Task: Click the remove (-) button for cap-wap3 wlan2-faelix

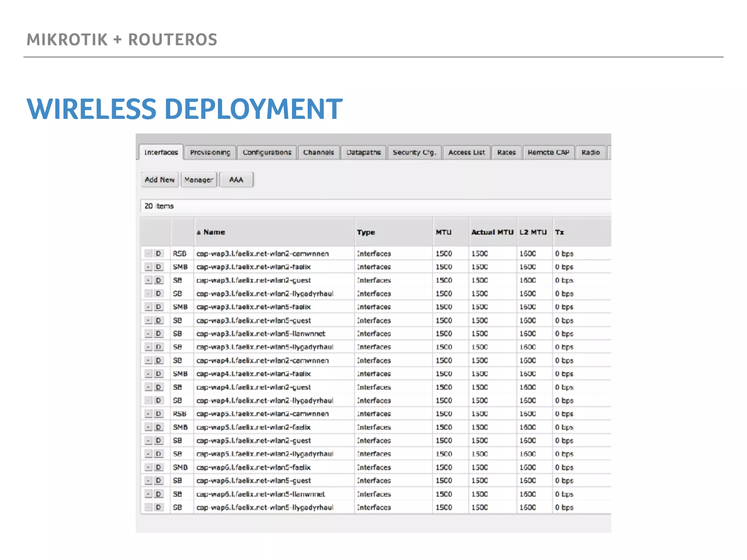Action: [x=148, y=267]
